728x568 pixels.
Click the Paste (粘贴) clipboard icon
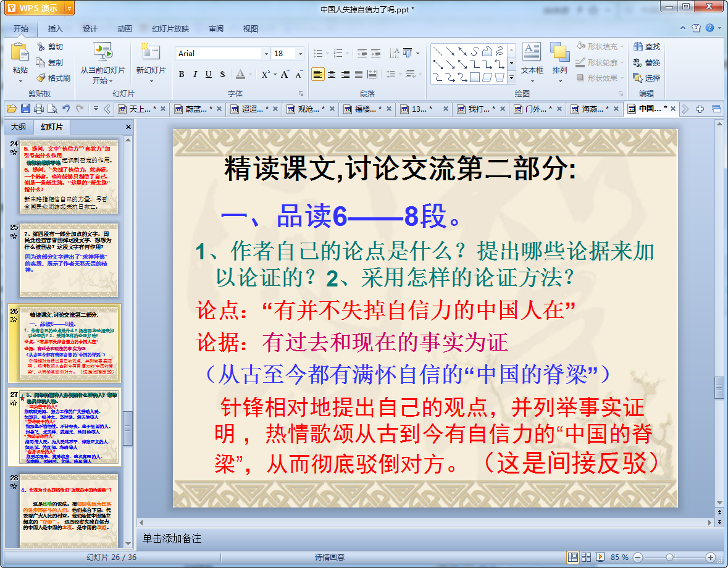point(20,52)
